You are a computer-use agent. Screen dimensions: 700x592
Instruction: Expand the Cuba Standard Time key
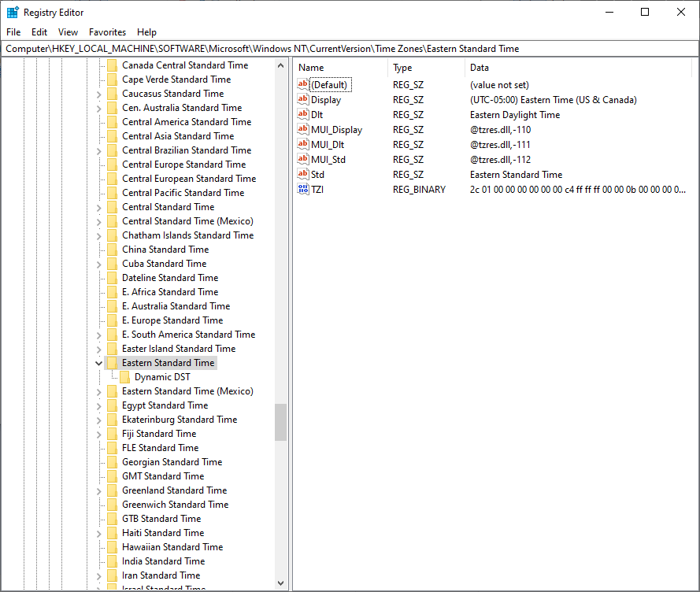point(98,264)
